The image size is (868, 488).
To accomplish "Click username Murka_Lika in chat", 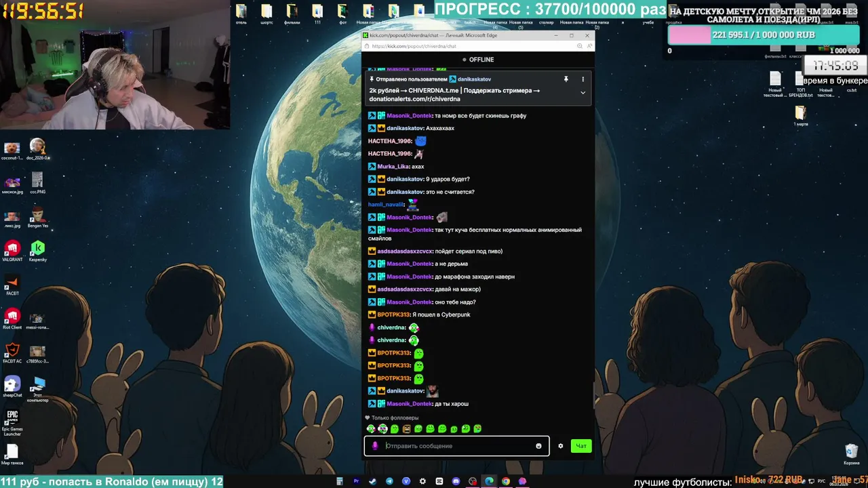I will (x=393, y=166).
